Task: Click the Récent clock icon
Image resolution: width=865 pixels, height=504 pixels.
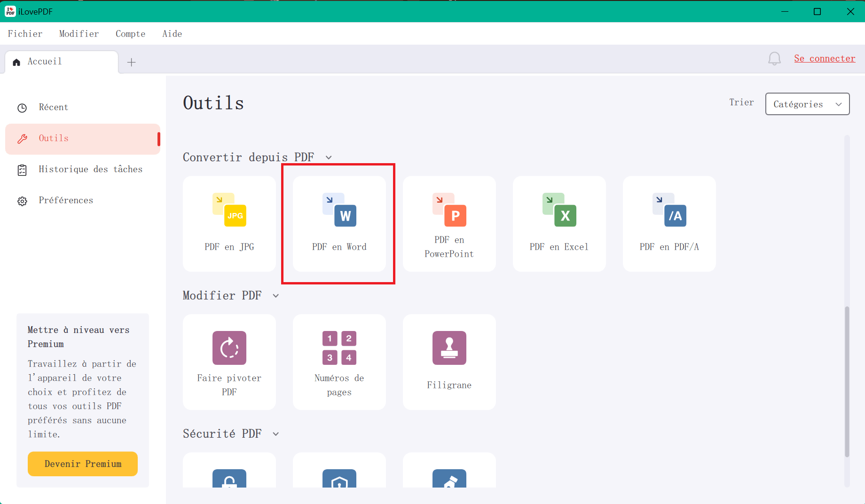Action: tap(22, 108)
